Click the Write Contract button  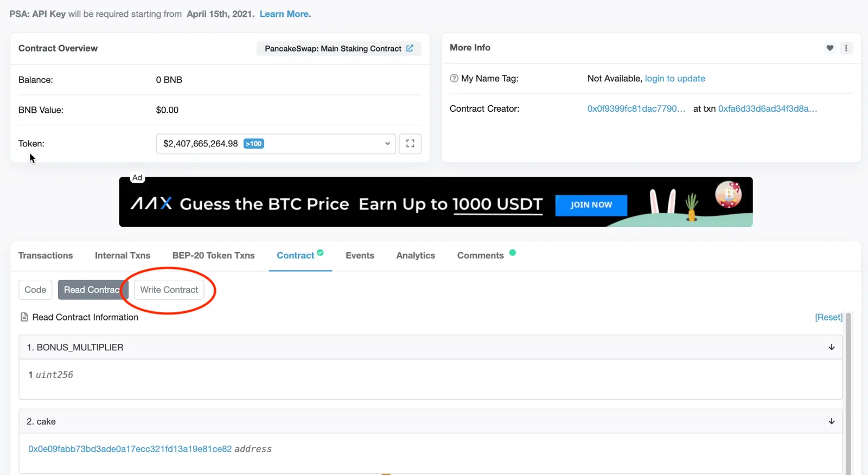(x=169, y=290)
